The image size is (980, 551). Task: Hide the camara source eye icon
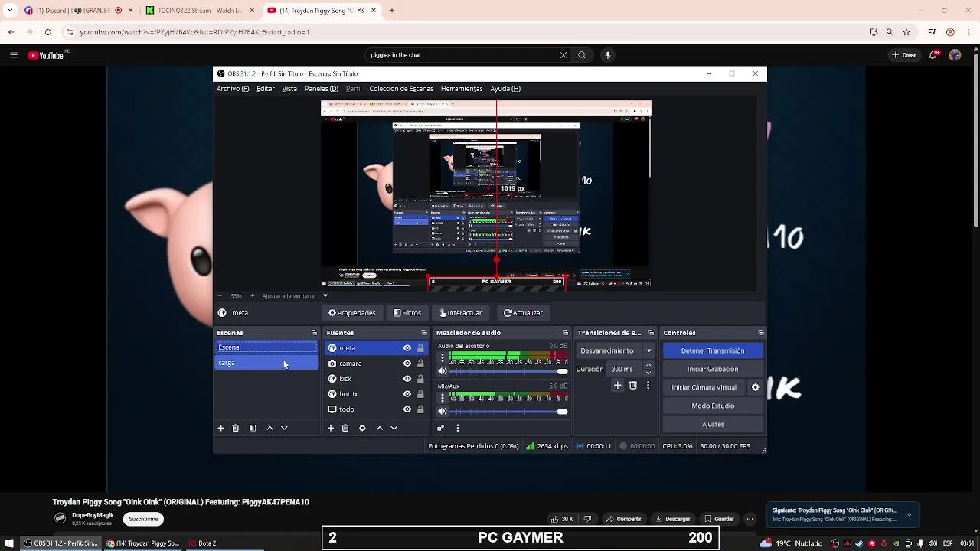coord(407,364)
